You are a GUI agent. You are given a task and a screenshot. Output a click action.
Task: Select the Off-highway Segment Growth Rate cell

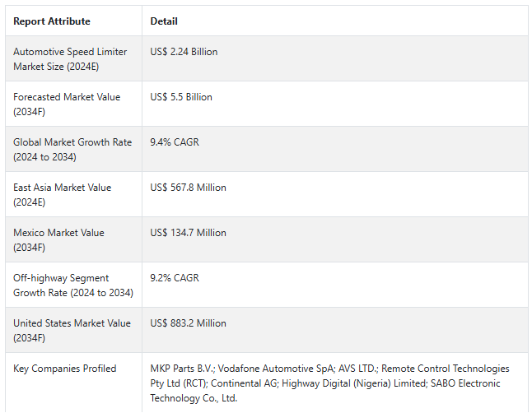[72, 285]
